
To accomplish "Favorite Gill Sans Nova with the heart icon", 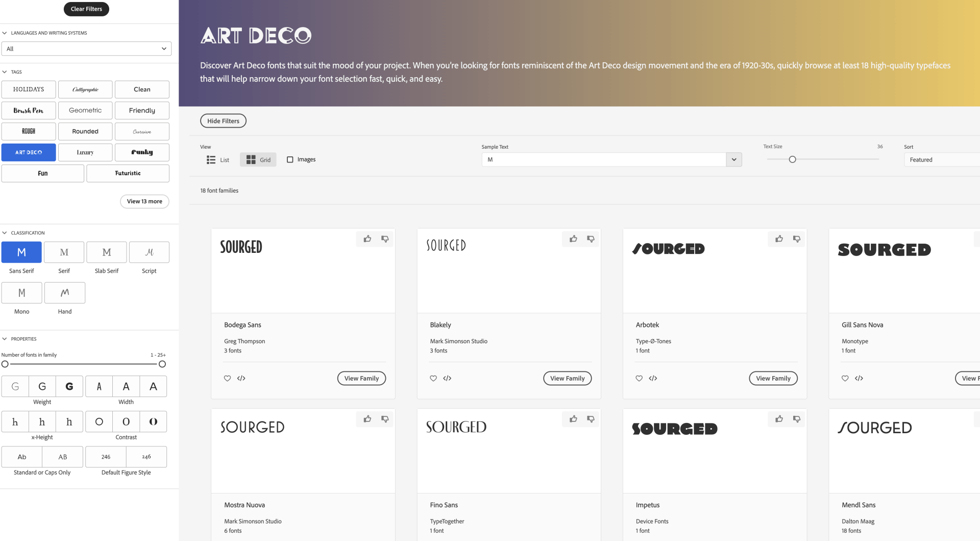I will (x=845, y=379).
